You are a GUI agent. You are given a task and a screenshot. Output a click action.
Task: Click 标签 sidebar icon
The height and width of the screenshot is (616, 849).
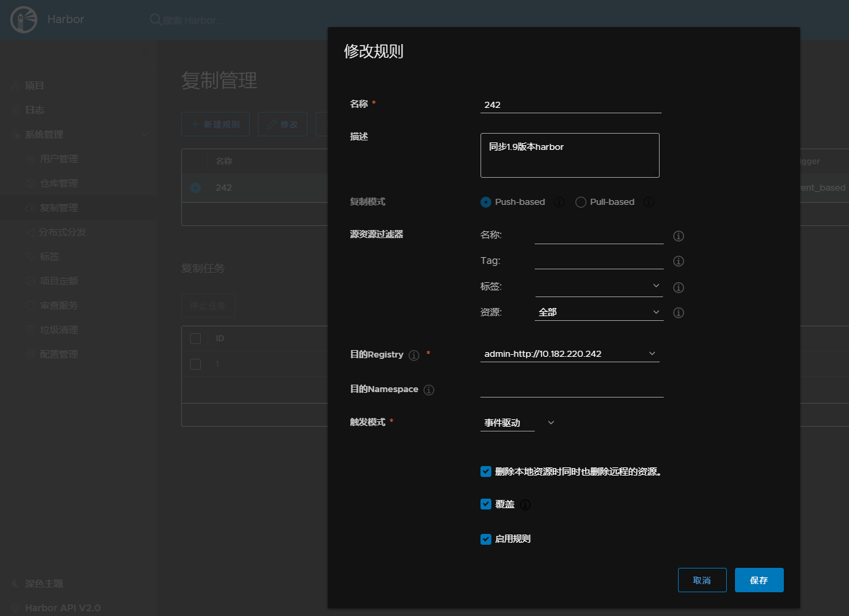(30, 256)
